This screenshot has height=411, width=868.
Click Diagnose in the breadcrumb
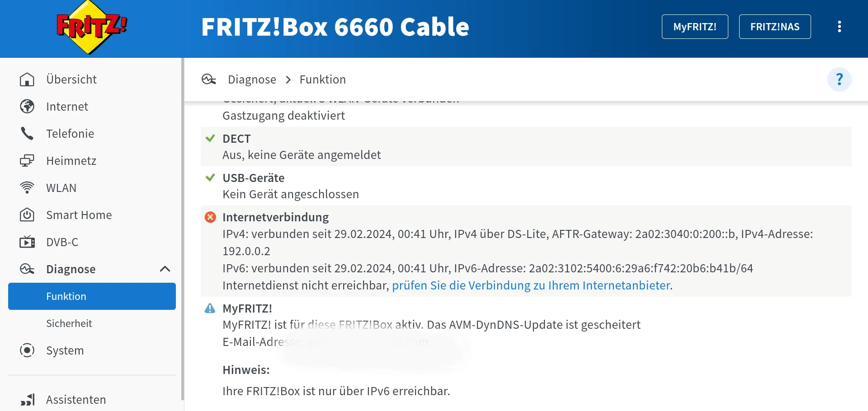(x=252, y=79)
